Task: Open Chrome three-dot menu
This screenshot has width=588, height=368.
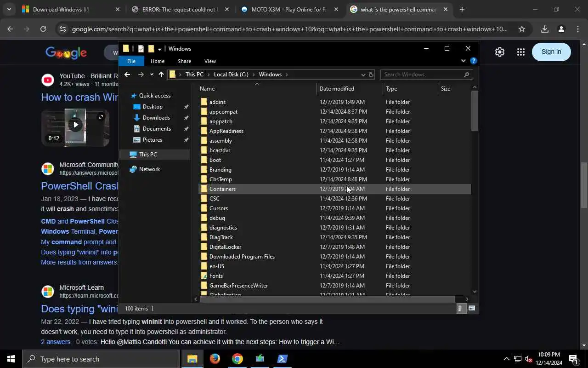Action: 578,29
